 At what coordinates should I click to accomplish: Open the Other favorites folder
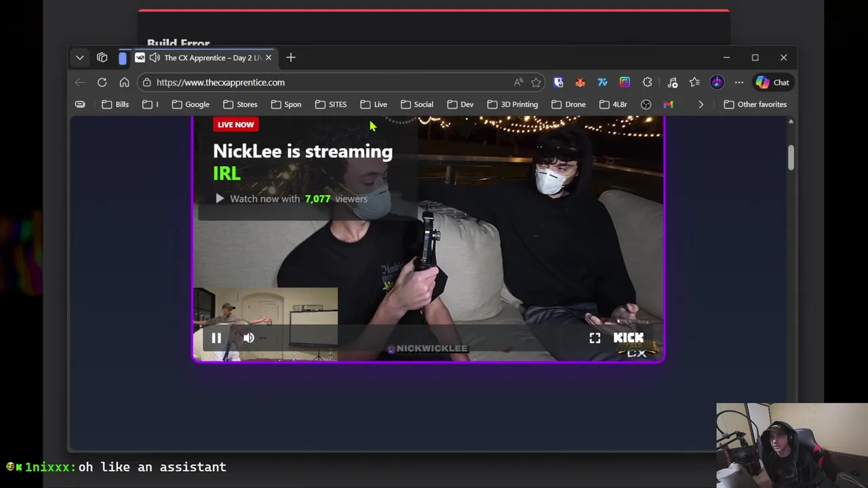click(755, 104)
